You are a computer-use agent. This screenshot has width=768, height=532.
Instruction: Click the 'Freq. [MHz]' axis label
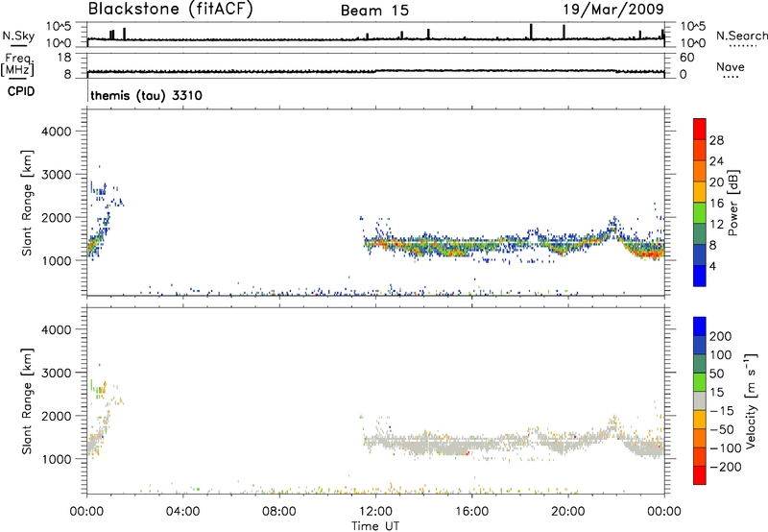coord(17,64)
